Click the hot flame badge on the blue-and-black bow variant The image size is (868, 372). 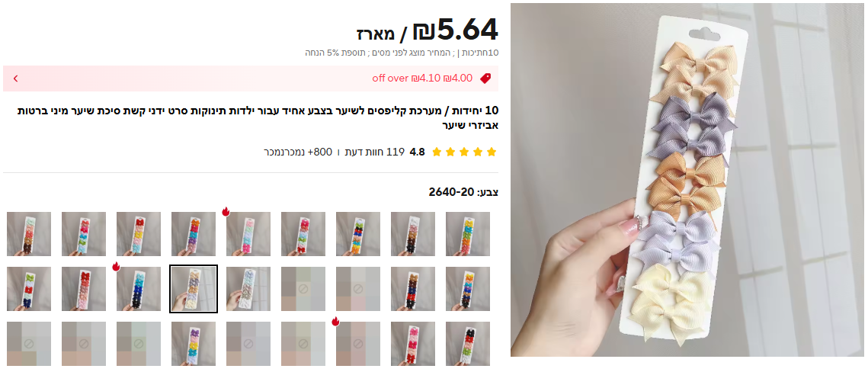(x=117, y=266)
